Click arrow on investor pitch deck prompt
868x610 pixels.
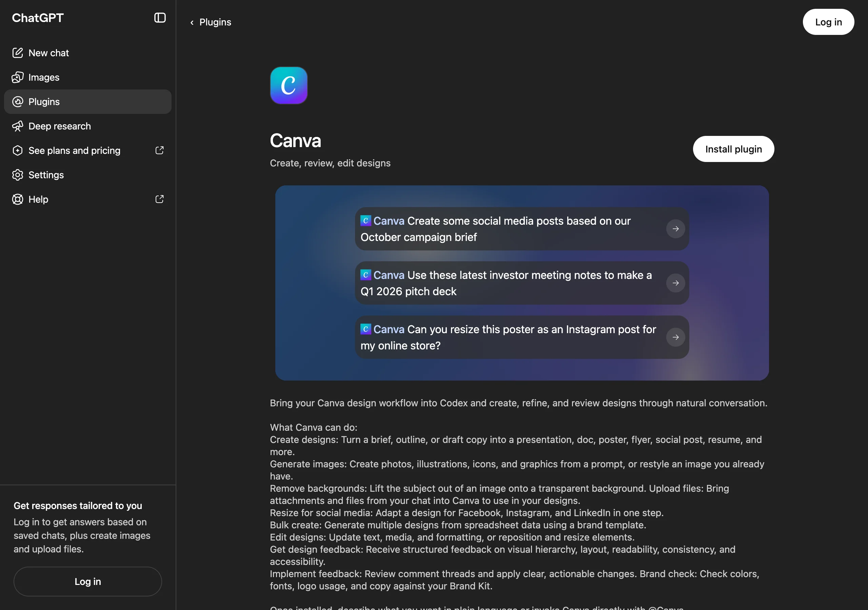click(675, 283)
